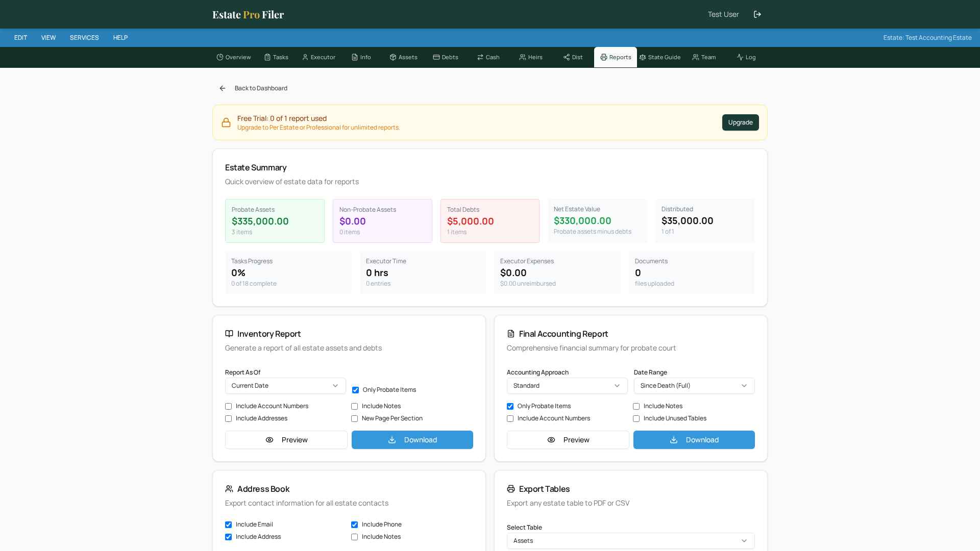Open the Dist tab
Viewport: 980px width, 551px height.
coord(573,57)
